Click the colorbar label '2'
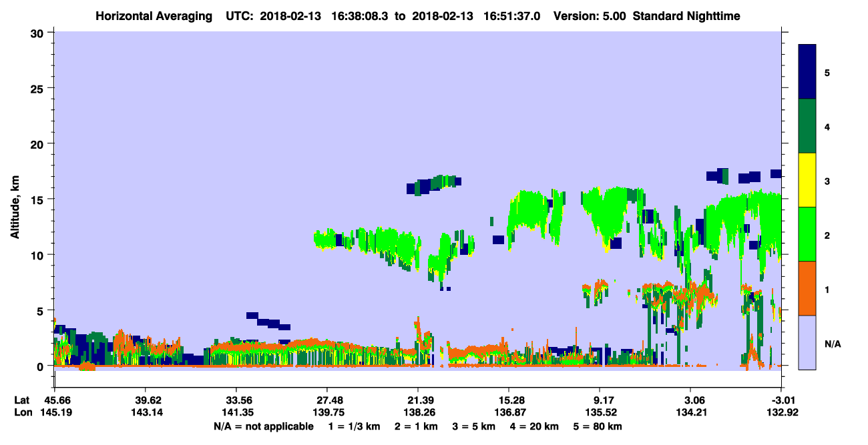 tap(827, 234)
